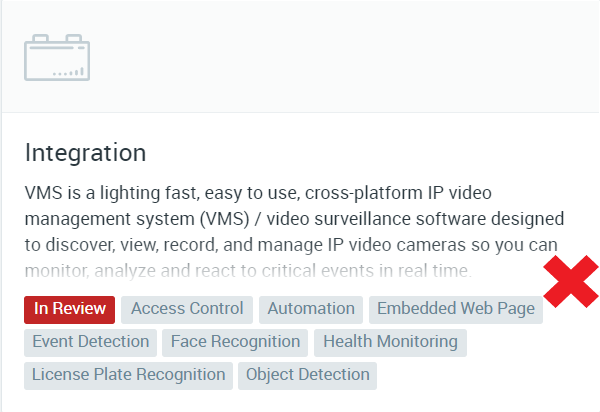
Task: Choose the Automation tag
Action: (x=311, y=309)
